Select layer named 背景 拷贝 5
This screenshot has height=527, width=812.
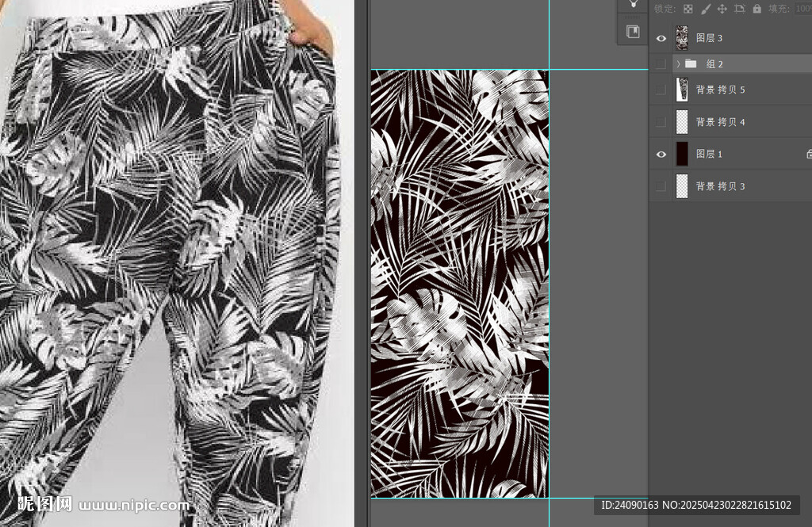point(720,90)
